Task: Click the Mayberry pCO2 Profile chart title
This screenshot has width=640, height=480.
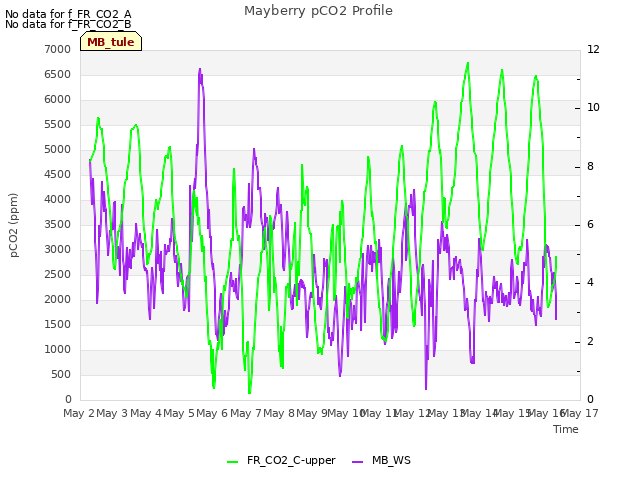Action: tap(318, 11)
